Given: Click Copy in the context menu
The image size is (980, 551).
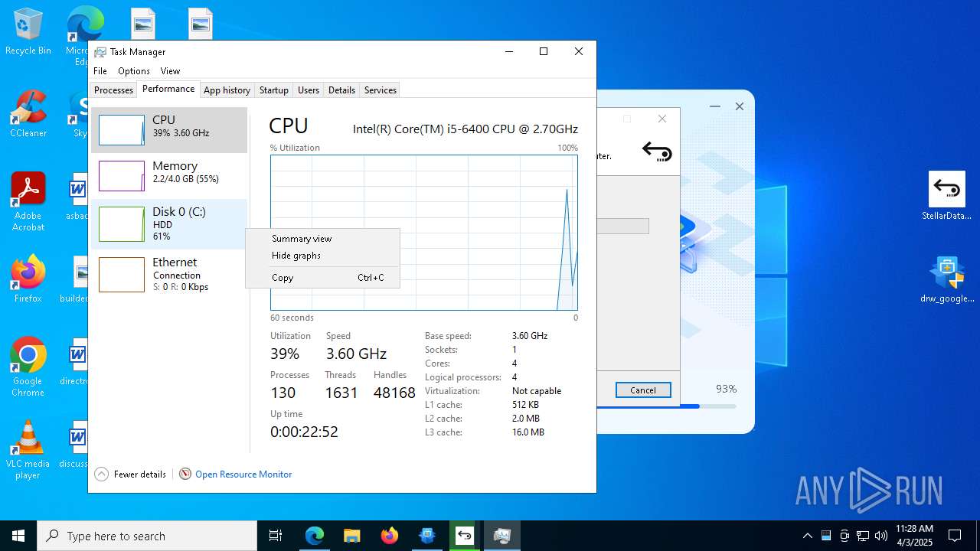Looking at the screenshot, I should point(322,278).
